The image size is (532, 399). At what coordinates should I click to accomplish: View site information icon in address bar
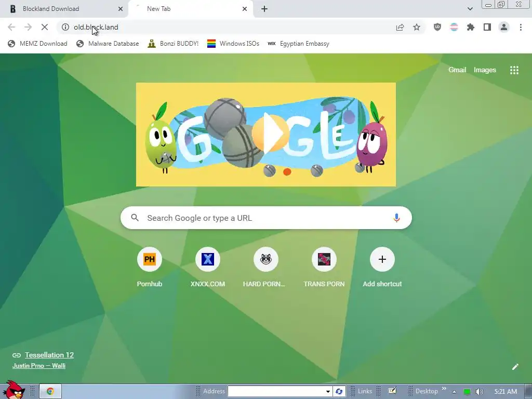point(65,27)
